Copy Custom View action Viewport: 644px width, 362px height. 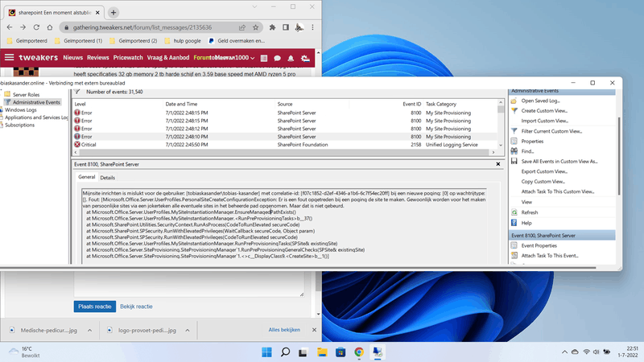tap(543, 182)
